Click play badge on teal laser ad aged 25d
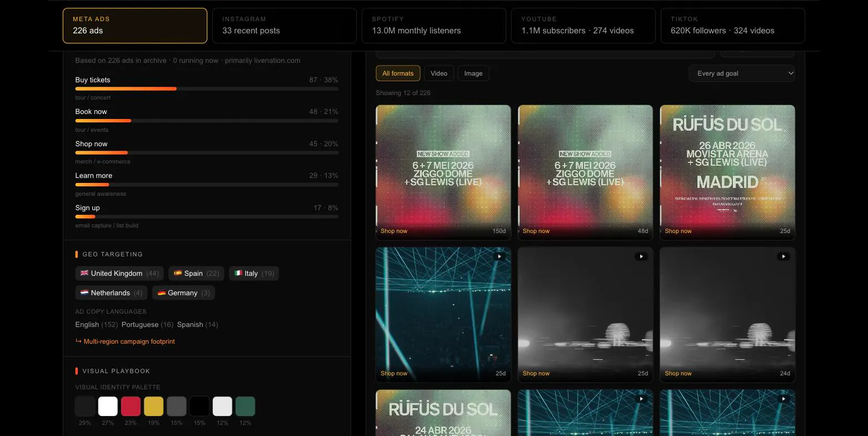Image resolution: width=868 pixels, height=436 pixels. click(499, 256)
